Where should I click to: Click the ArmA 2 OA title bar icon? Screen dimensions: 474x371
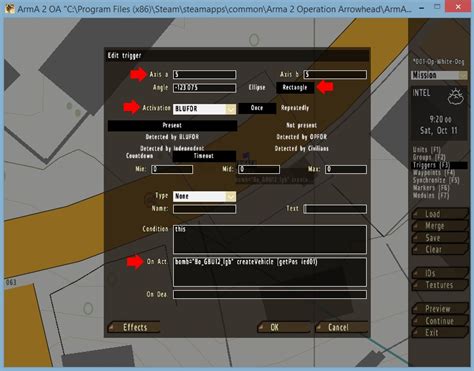10,8
